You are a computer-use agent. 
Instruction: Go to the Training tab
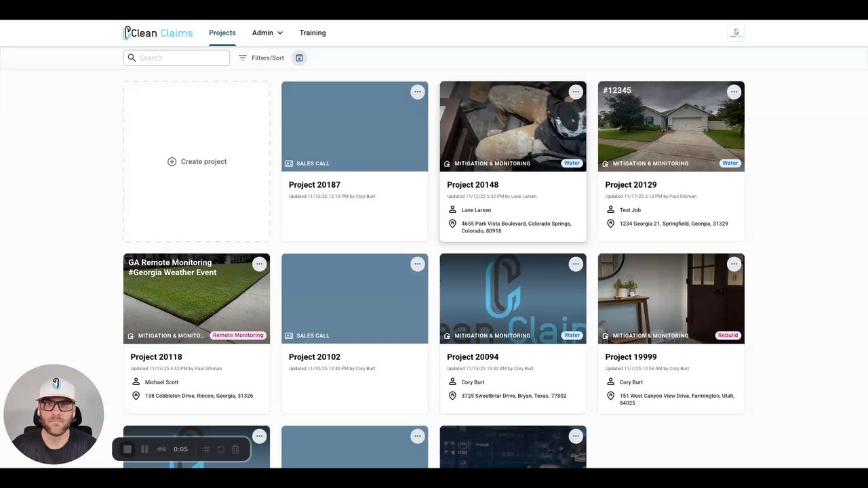tap(313, 33)
